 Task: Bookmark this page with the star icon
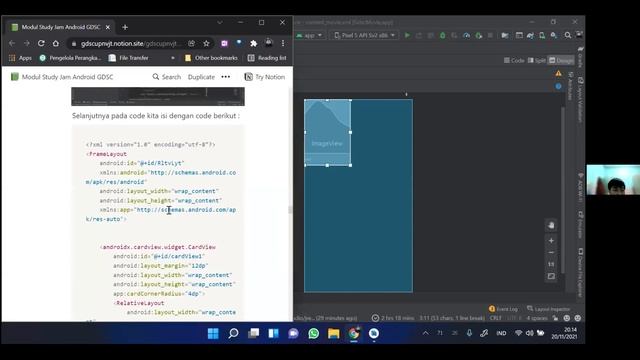pyautogui.click(x=206, y=43)
